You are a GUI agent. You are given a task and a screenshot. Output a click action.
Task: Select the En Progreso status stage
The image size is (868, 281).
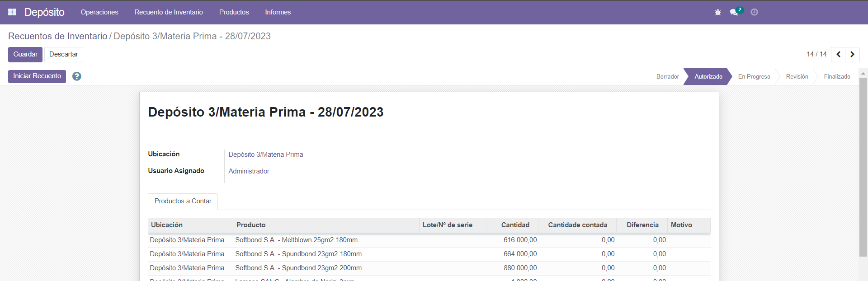[754, 77]
